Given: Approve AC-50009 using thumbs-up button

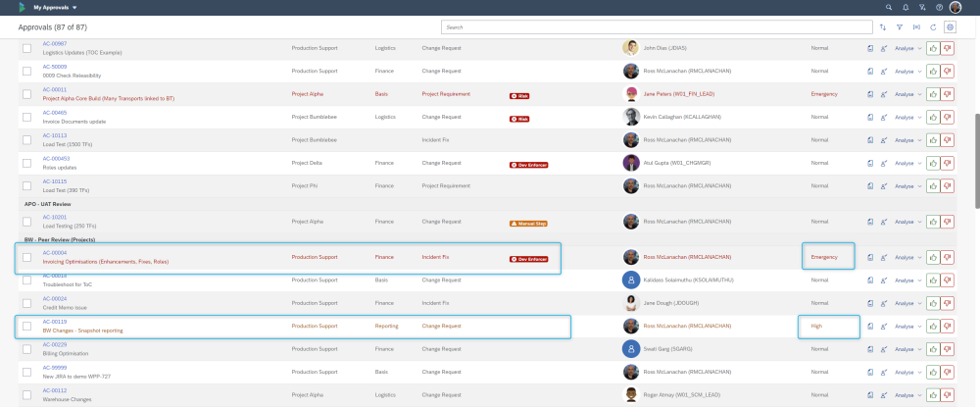Looking at the screenshot, I should click(933, 71).
